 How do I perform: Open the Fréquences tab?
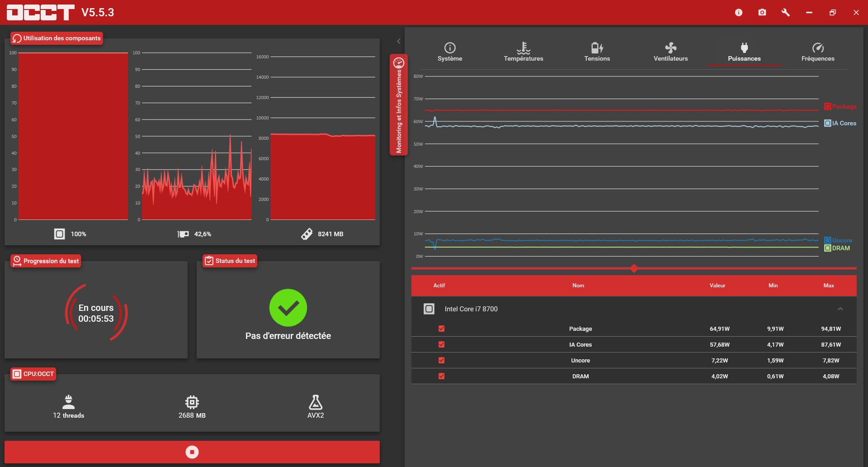tap(818, 52)
